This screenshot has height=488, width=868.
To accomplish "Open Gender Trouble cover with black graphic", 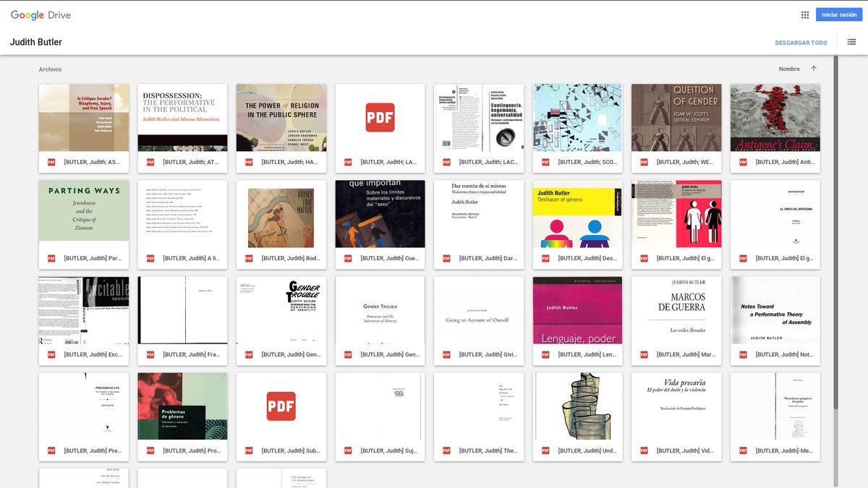I will pos(281,310).
